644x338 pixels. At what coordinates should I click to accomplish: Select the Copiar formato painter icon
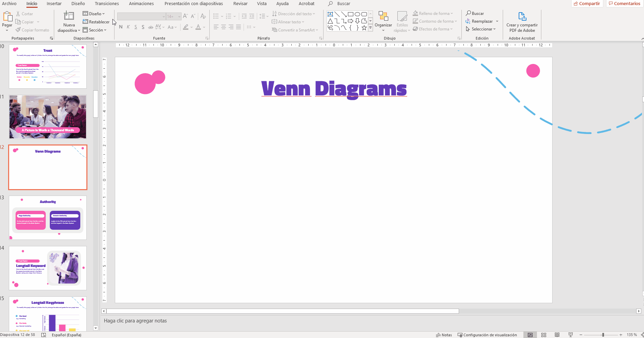click(18, 30)
